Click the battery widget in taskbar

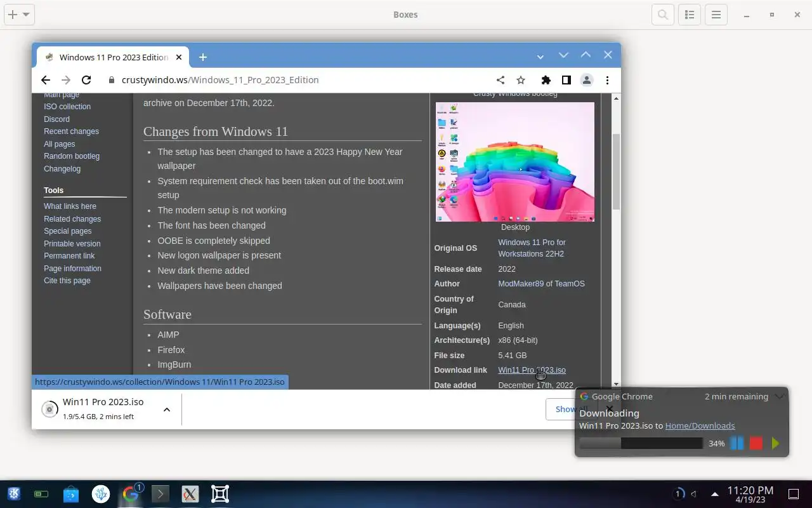tap(41, 494)
